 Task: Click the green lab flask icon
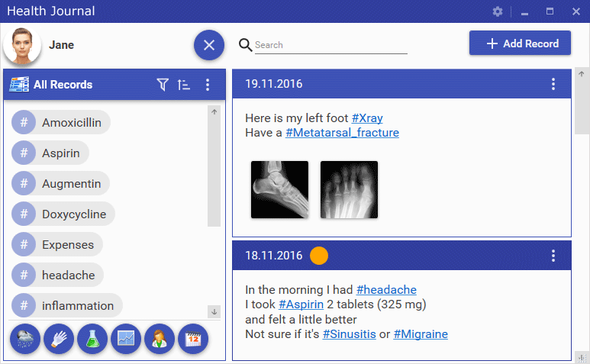(x=92, y=338)
